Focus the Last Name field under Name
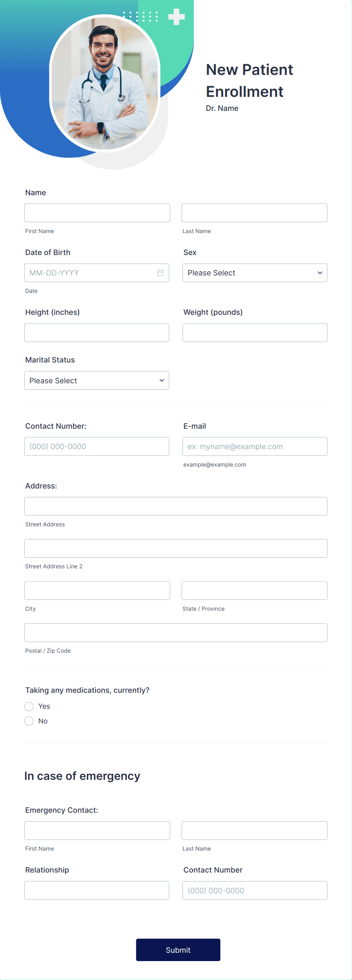Screen dimensions: 352x980 pos(255,213)
